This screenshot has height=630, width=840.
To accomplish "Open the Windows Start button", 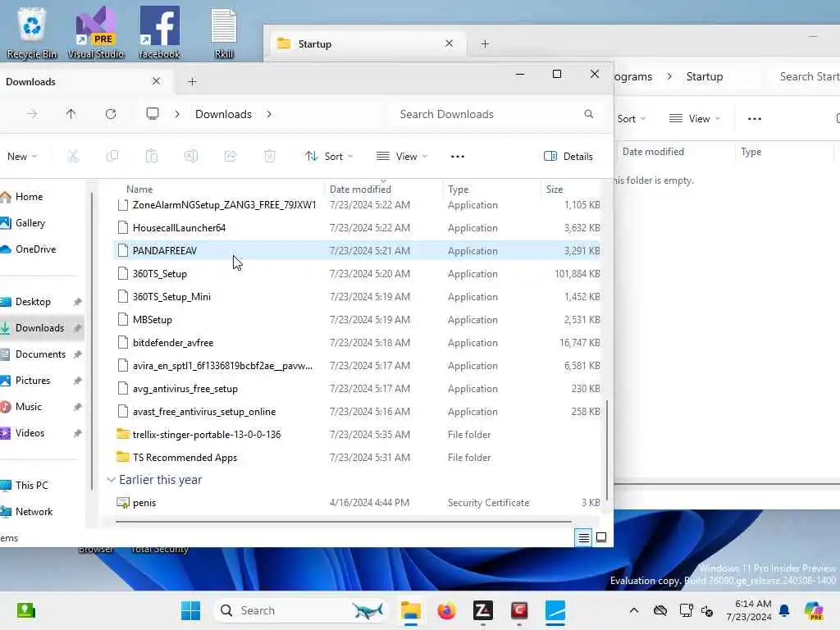I will (190, 610).
